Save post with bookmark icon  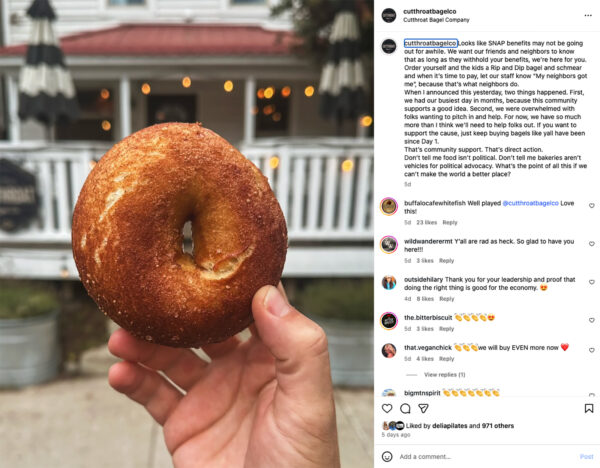pyautogui.click(x=589, y=408)
